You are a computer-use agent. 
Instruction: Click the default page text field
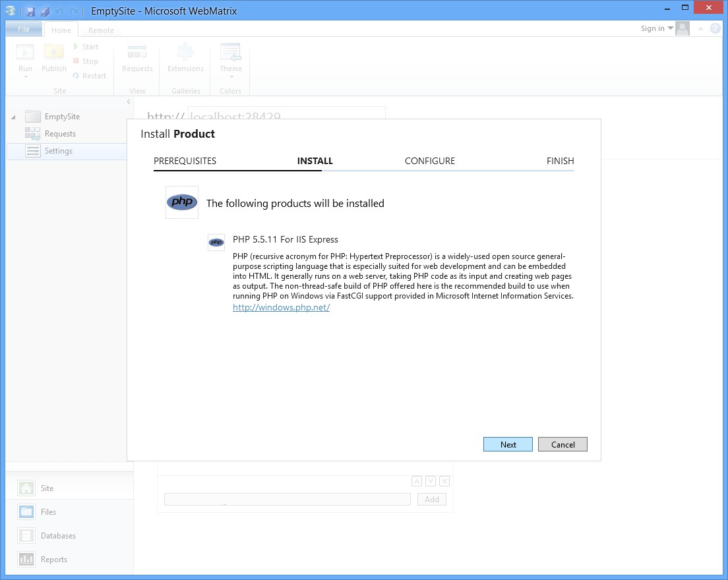tap(288, 500)
